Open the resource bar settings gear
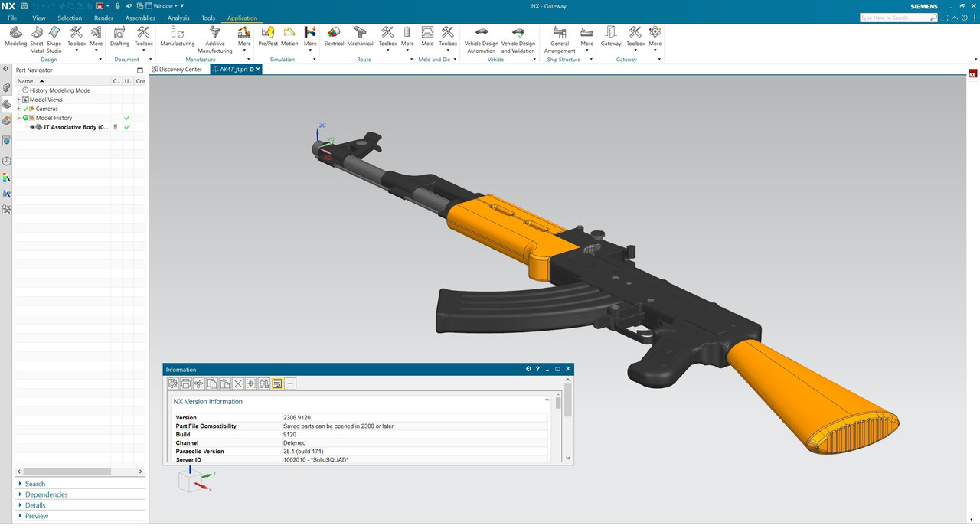Screen dimensions: 980x532 coord(6,70)
